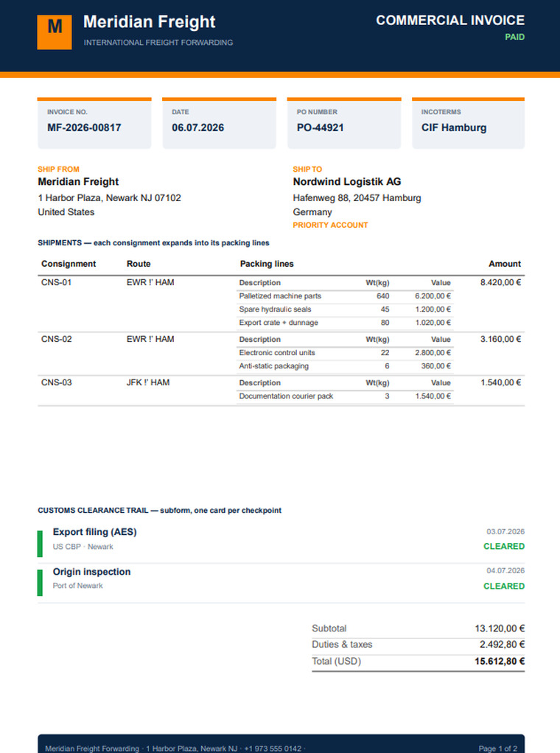Select the date 06.07.2026 card
The width and height of the screenshot is (560, 753).
pos(219,124)
